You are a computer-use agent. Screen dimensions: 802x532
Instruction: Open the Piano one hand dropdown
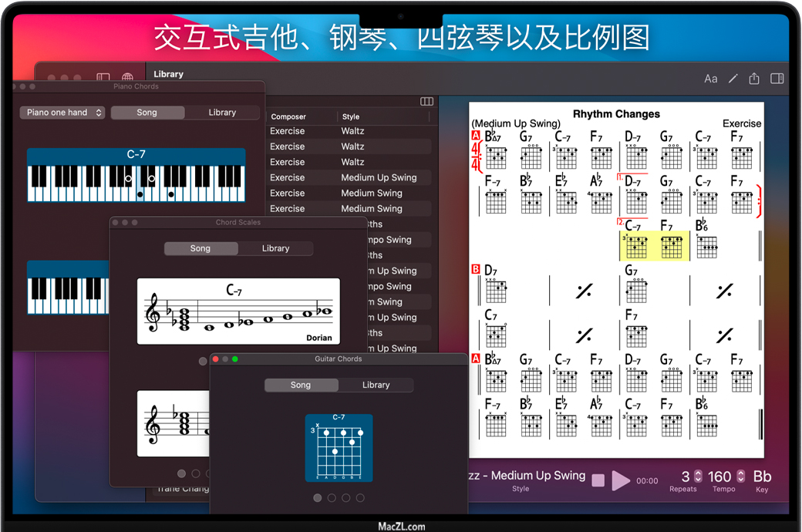click(62, 113)
